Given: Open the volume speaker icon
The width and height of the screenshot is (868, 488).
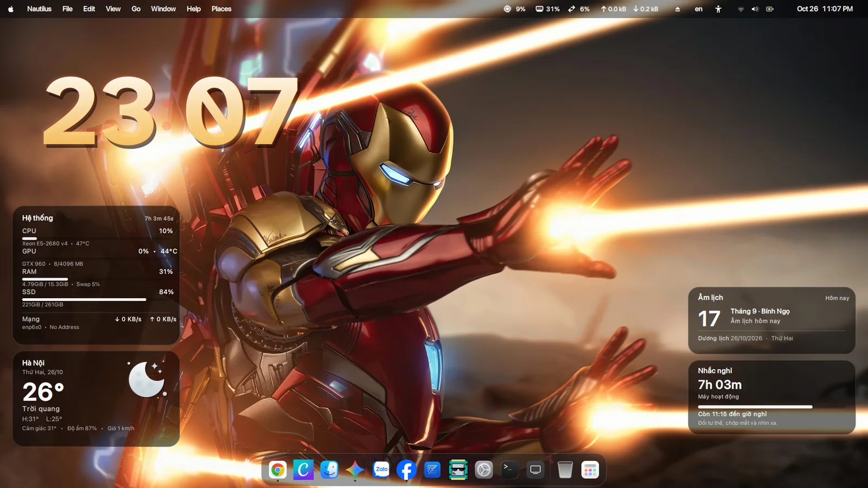Looking at the screenshot, I should click(x=755, y=9).
